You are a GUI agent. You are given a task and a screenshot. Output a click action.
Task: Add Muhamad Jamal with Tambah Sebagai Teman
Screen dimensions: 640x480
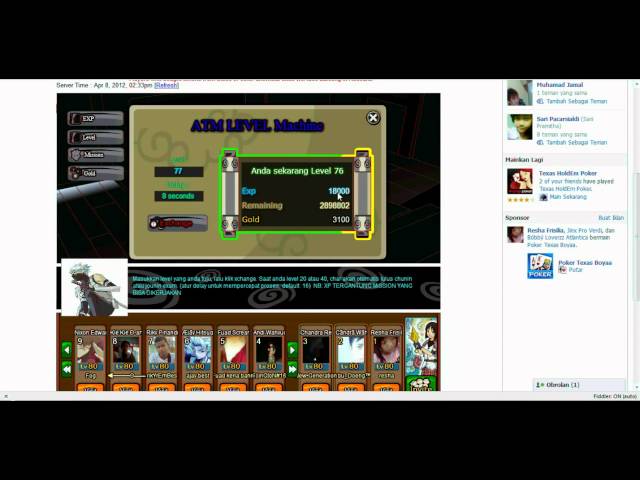(x=576, y=101)
